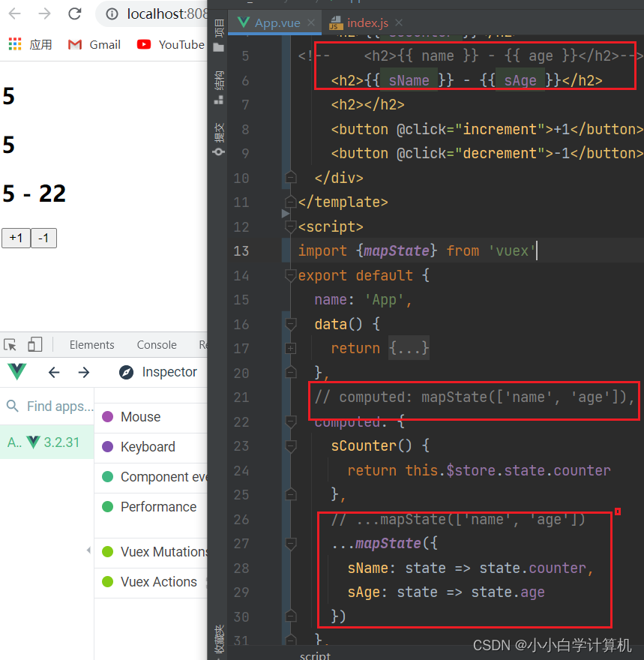The image size is (644, 660).
Task: Go back in Vue devtools
Action: pos(54,372)
